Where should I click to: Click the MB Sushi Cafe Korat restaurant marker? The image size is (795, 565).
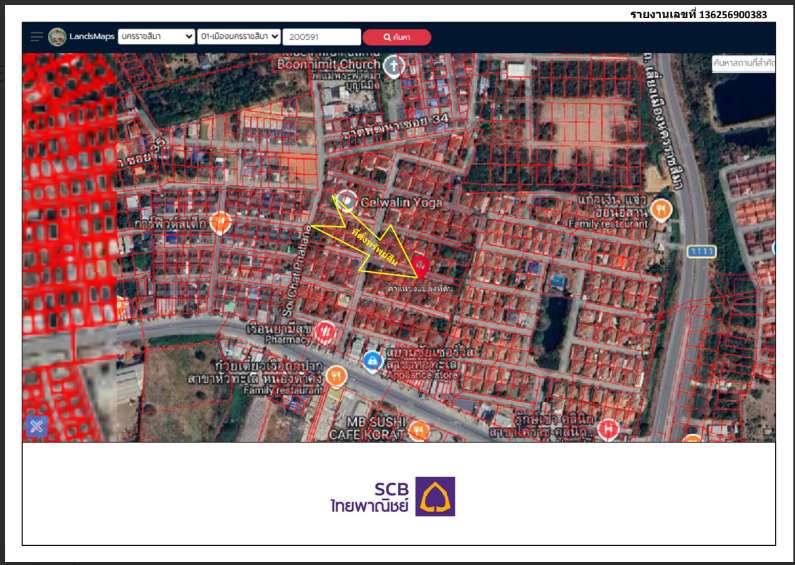pos(419,431)
